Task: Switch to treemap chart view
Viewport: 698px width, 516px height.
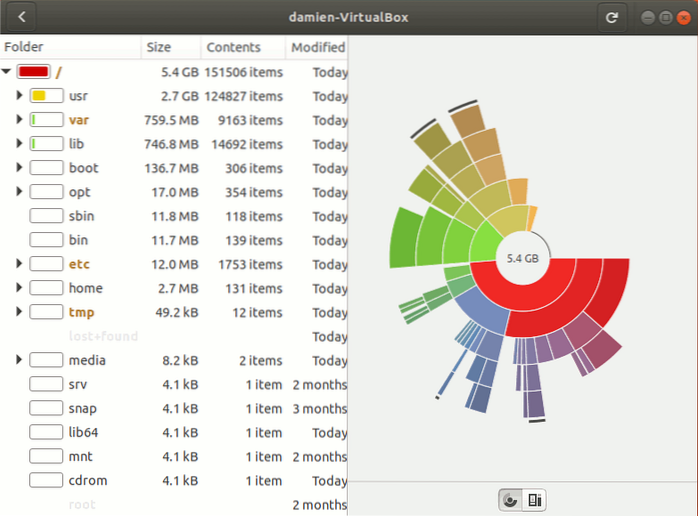Action: (535, 499)
